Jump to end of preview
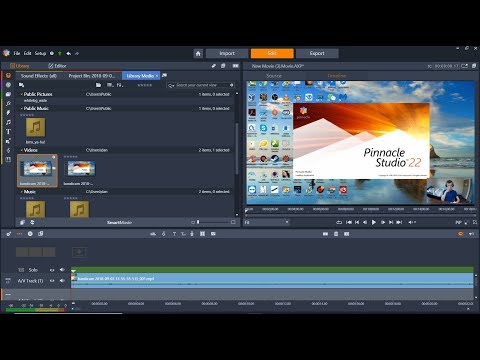480x360 pixels. [x=399, y=222]
